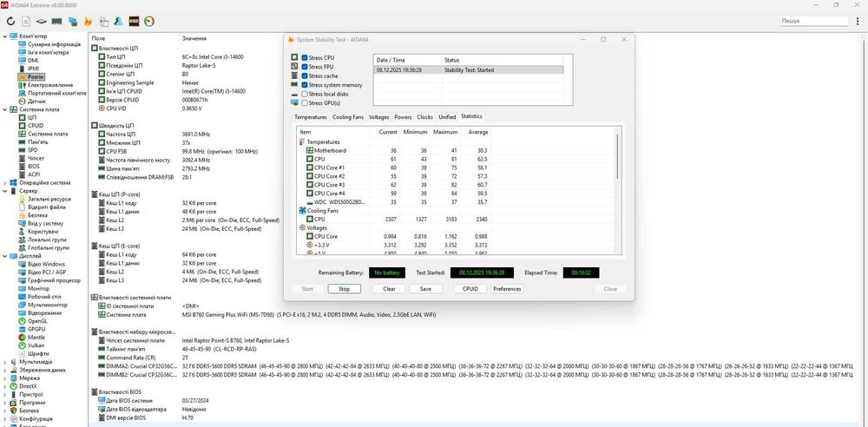Screen dimensions: 868x427
Task: Stop the stability test
Action: tap(345, 289)
